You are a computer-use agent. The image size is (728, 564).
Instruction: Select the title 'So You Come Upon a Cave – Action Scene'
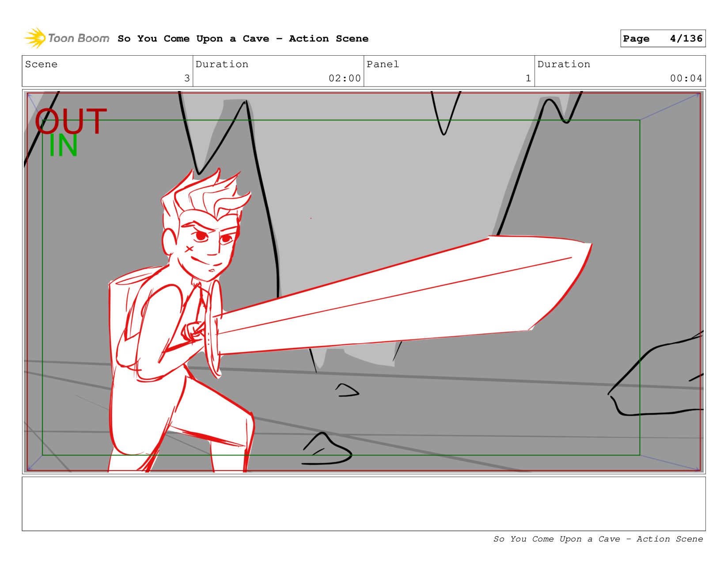tap(243, 38)
